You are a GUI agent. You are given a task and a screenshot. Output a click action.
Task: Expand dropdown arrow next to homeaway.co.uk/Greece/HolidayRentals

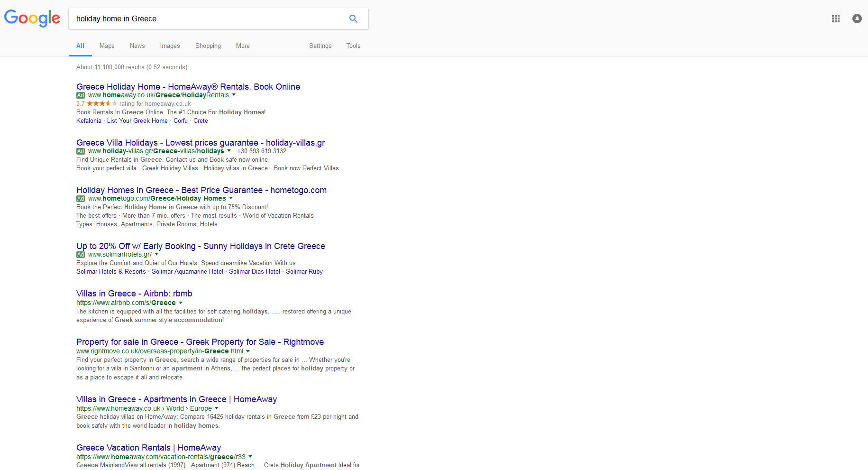pyautogui.click(x=234, y=95)
